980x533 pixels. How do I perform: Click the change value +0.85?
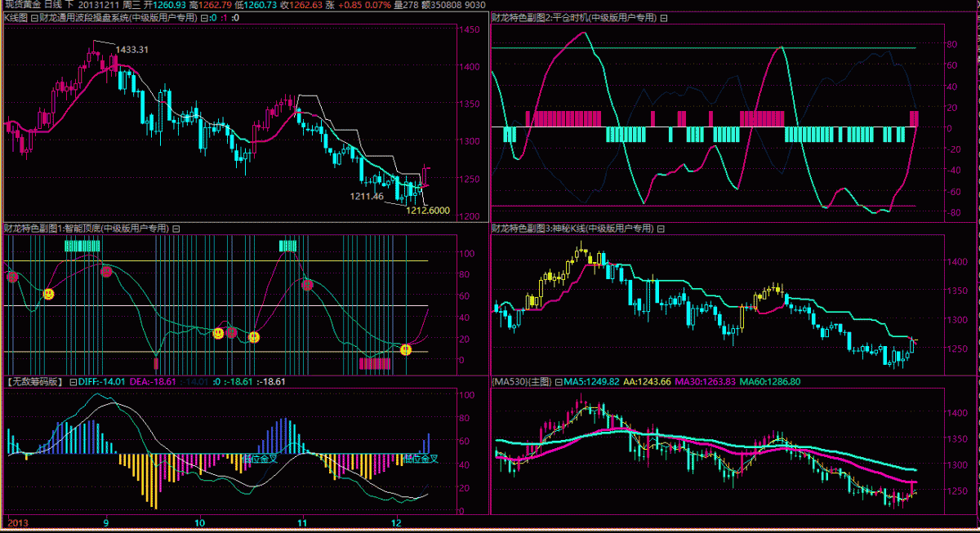pos(351,6)
